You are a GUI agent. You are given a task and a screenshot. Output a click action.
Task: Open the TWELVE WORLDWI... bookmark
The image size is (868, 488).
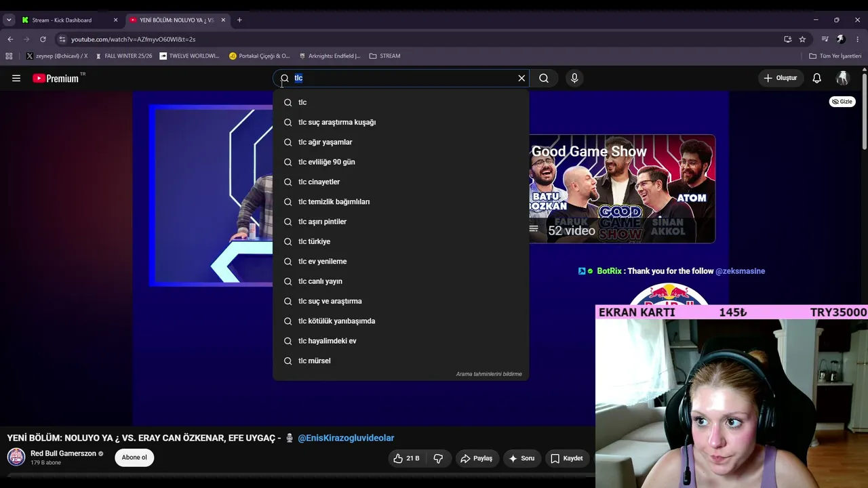189,56
